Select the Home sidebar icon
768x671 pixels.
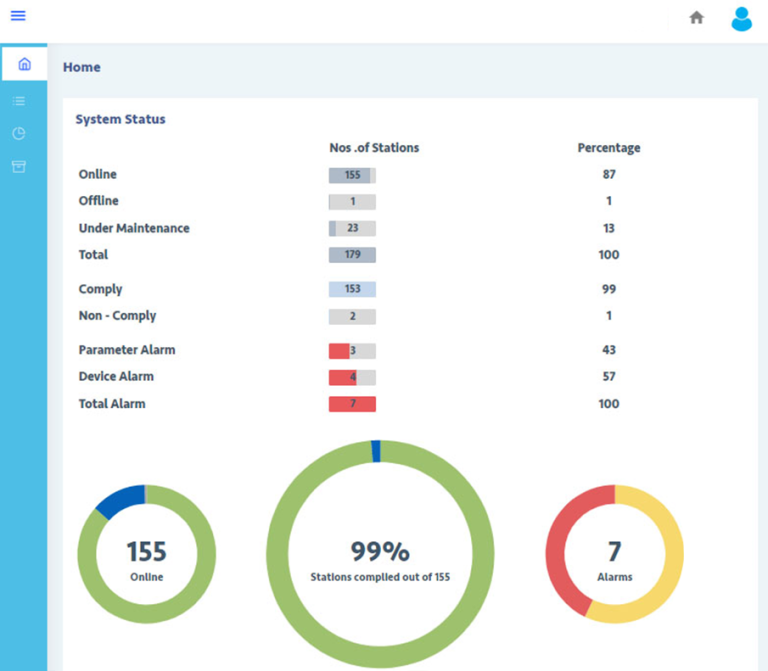click(x=24, y=64)
